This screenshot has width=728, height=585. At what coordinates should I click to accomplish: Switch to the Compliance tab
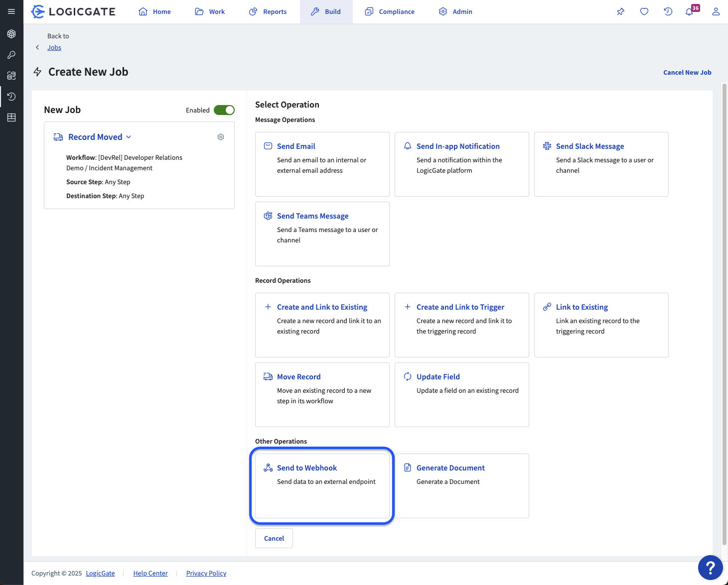(x=390, y=11)
